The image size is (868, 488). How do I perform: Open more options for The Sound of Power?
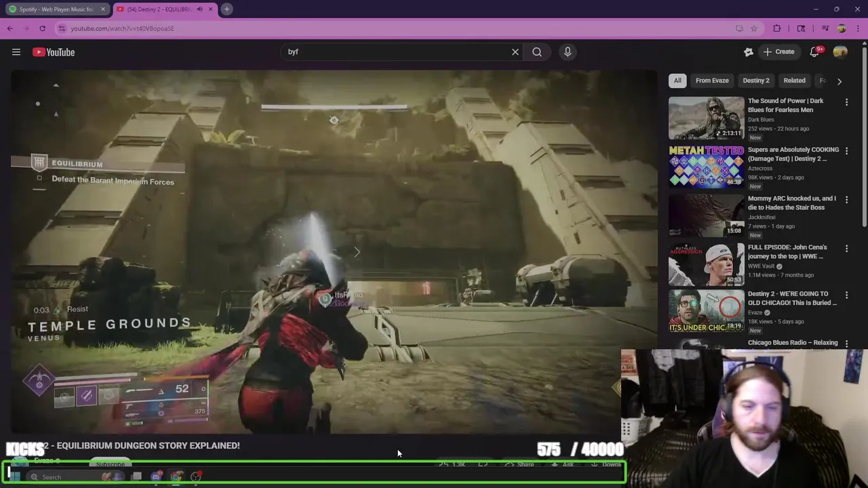pos(846,102)
